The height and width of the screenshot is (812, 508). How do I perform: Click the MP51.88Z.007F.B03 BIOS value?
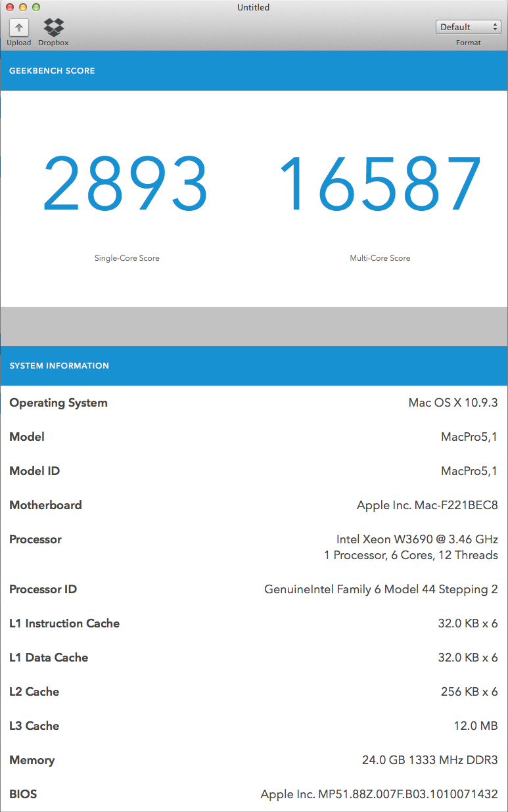379,794
